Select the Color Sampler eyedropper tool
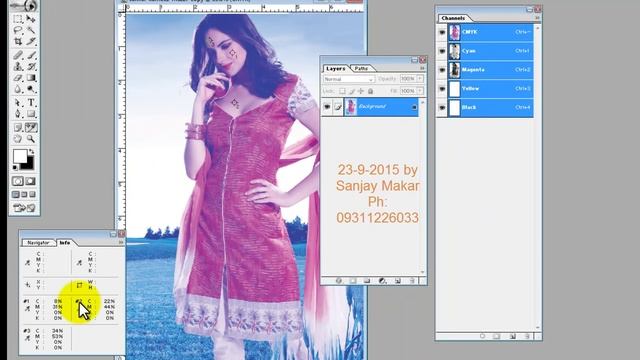Viewport: 640px width, 360px height. point(31,127)
